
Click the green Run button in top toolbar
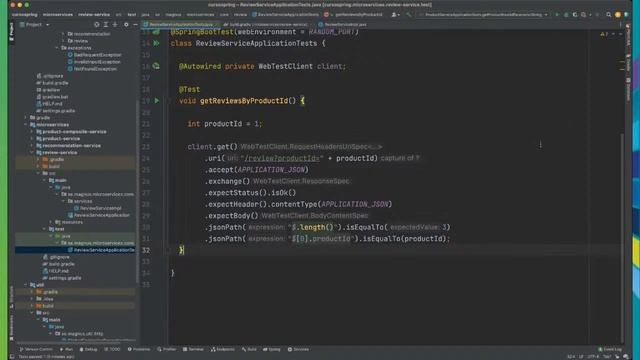click(x=557, y=15)
